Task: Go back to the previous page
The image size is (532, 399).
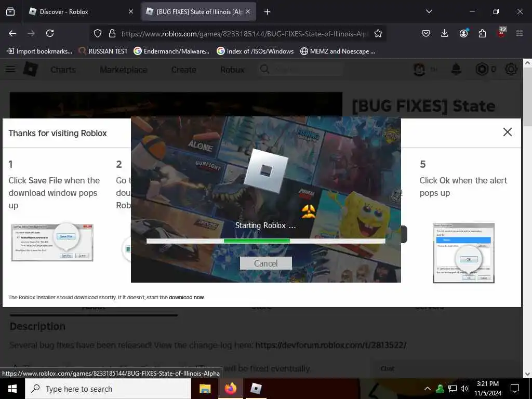Action: [x=12, y=33]
